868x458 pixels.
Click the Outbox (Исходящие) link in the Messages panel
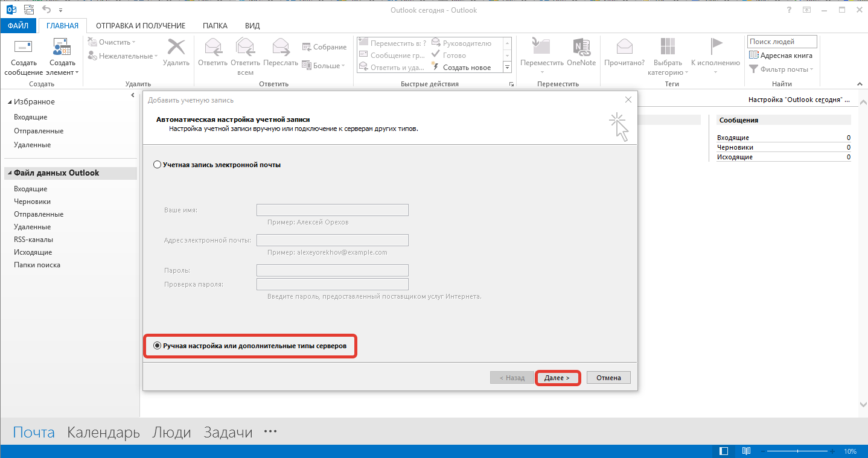[735, 157]
